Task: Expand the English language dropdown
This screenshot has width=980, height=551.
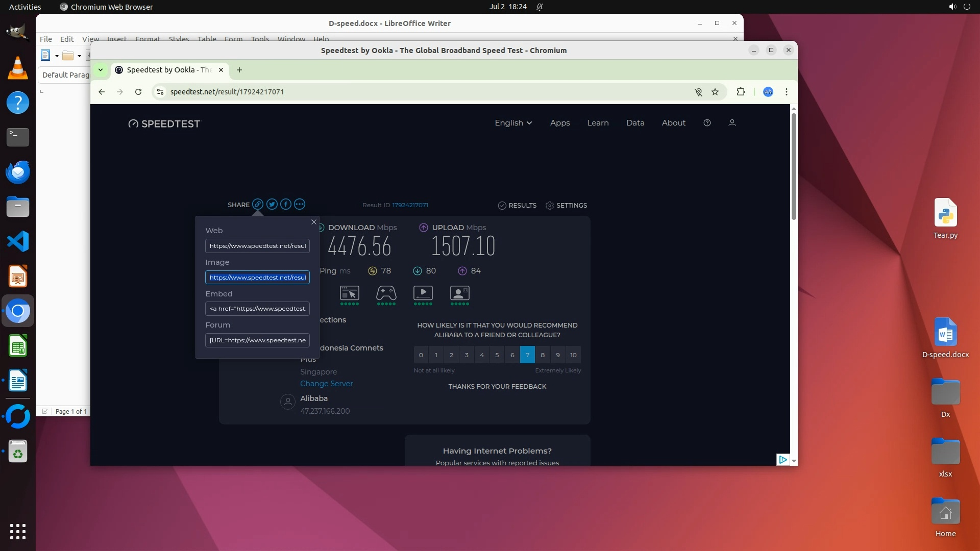Action: 513,123
